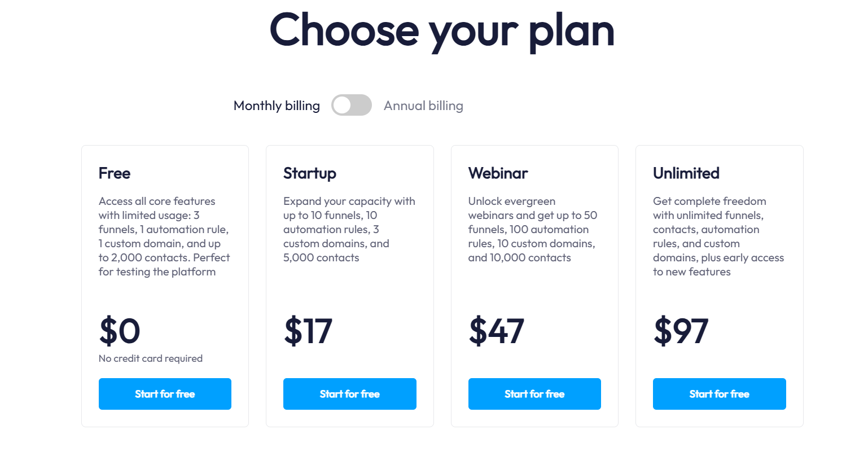Click Start for free on the Free plan

tap(165, 393)
